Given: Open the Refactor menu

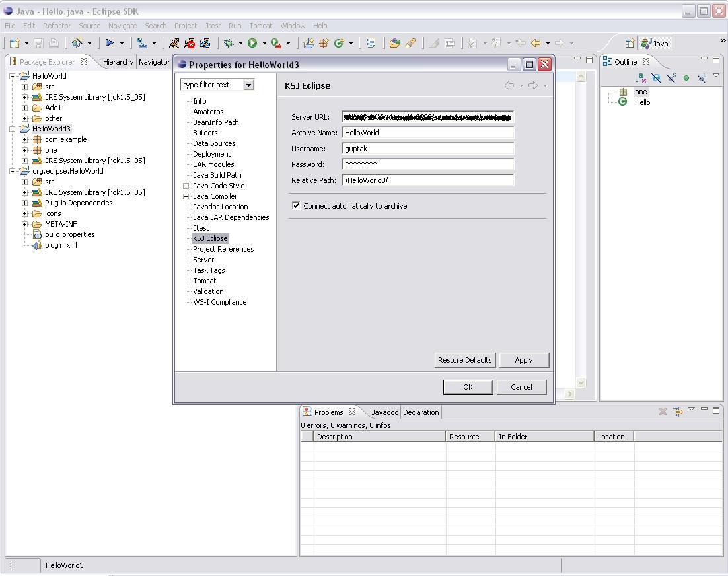Looking at the screenshot, I should coord(57,26).
